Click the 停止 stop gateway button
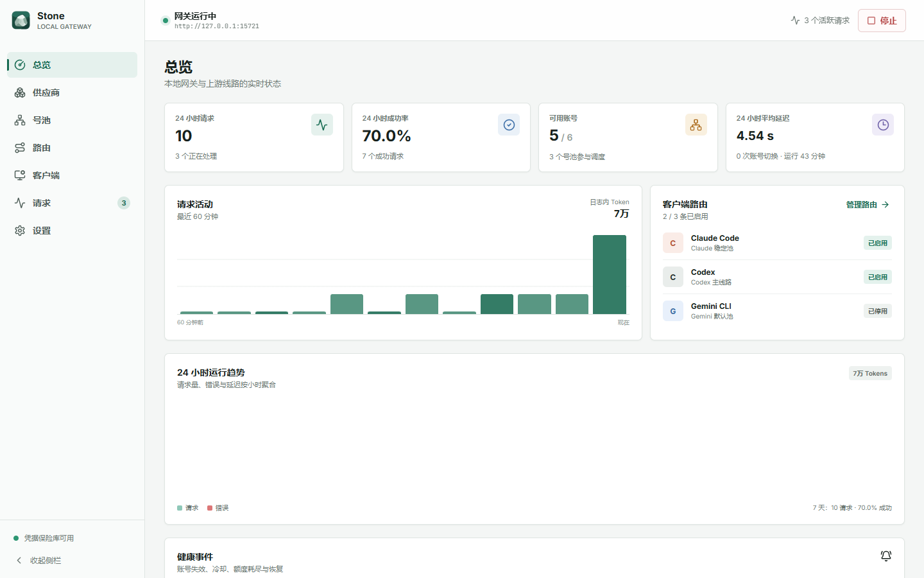This screenshot has width=924, height=578. (882, 21)
